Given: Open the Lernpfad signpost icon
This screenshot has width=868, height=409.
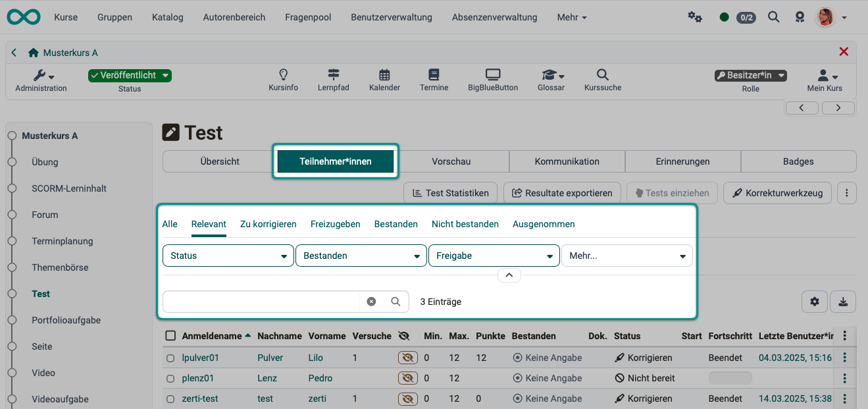Looking at the screenshot, I should [x=334, y=80].
